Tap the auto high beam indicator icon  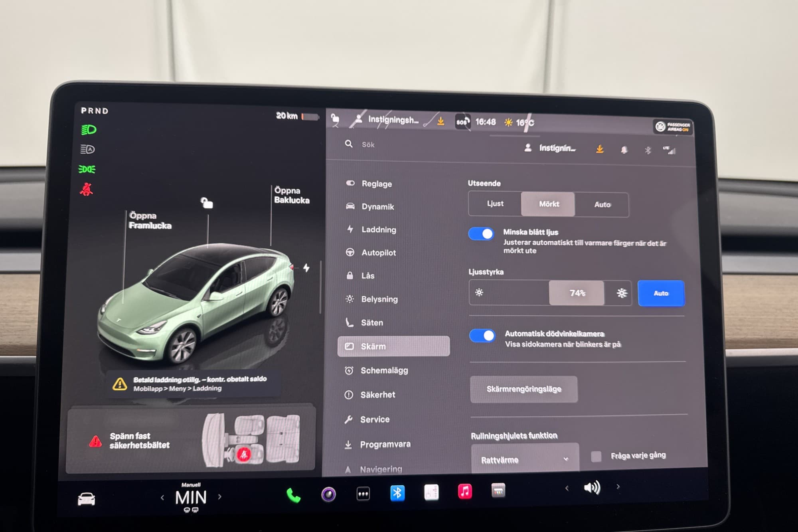[88, 149]
